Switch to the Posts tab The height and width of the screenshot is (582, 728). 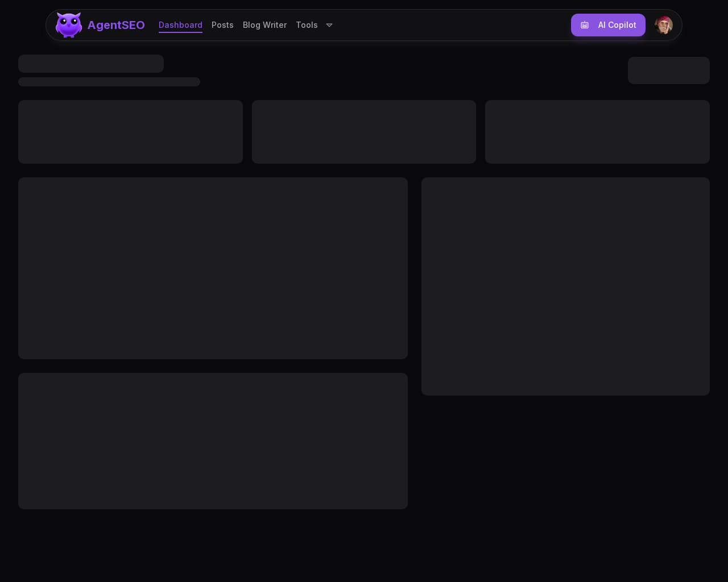(x=222, y=25)
